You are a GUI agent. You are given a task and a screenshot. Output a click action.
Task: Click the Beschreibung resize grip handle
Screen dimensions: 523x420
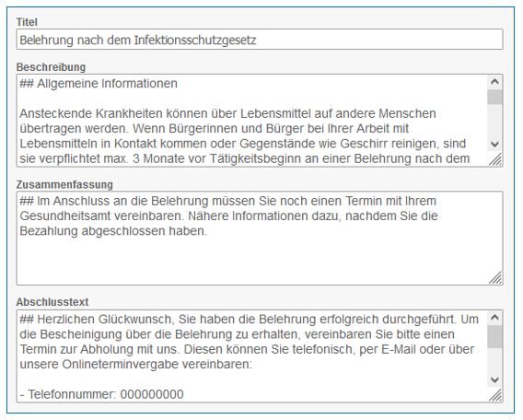pos(495,159)
